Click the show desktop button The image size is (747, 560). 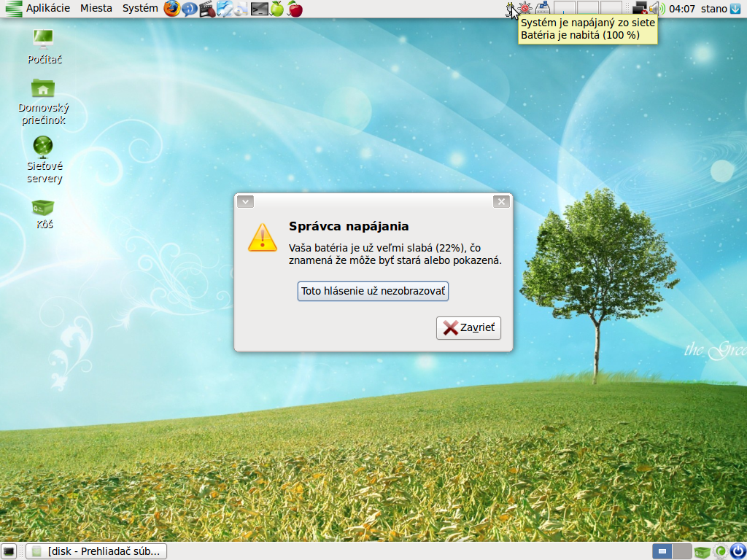coord(9,551)
